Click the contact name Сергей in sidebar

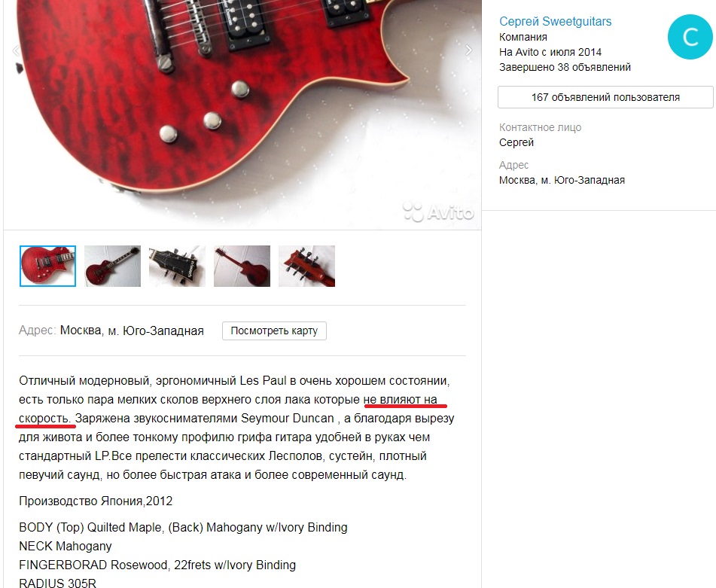coord(516,142)
